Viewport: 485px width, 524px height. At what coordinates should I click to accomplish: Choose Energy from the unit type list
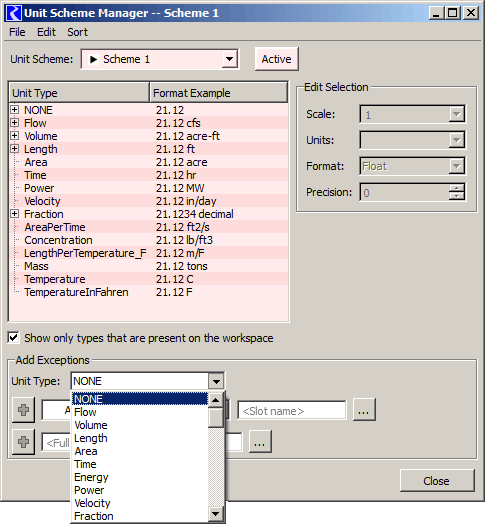click(91, 477)
